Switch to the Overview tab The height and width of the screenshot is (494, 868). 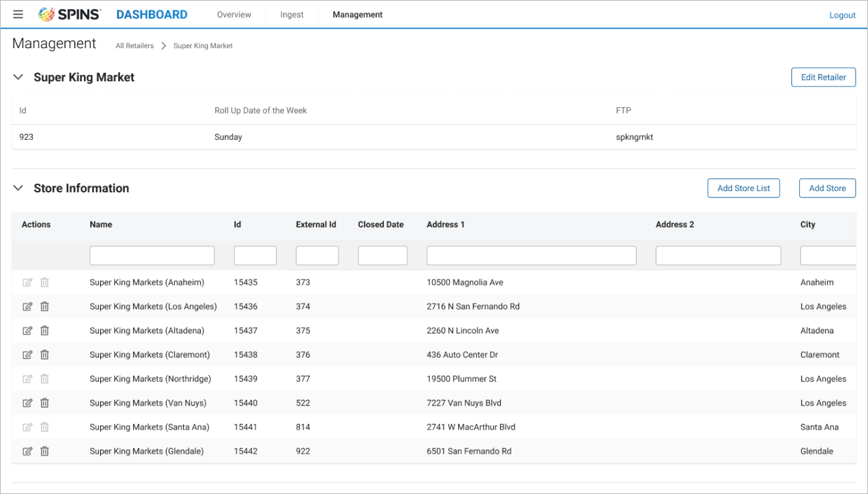[234, 14]
